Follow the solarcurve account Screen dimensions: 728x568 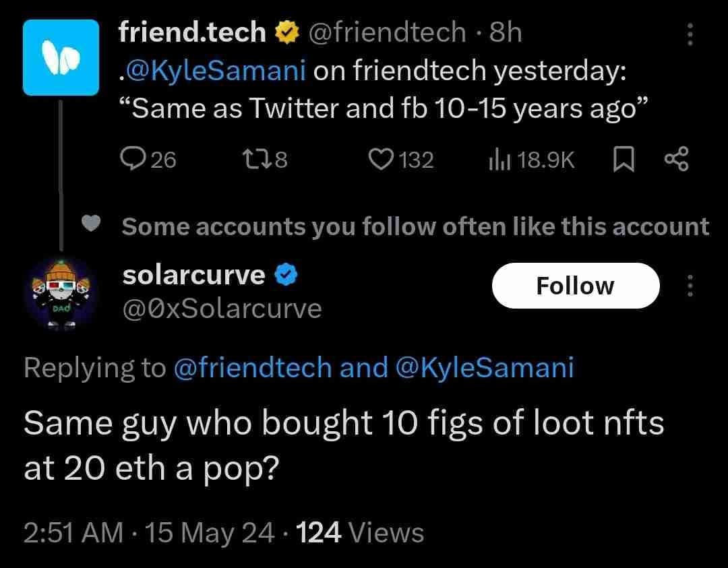point(576,285)
